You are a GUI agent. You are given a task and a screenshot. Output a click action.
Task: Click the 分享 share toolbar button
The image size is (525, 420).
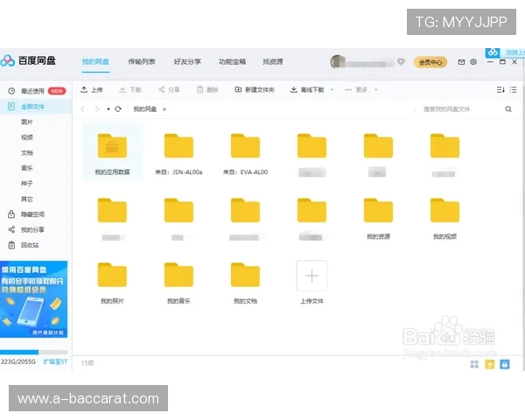169,90
